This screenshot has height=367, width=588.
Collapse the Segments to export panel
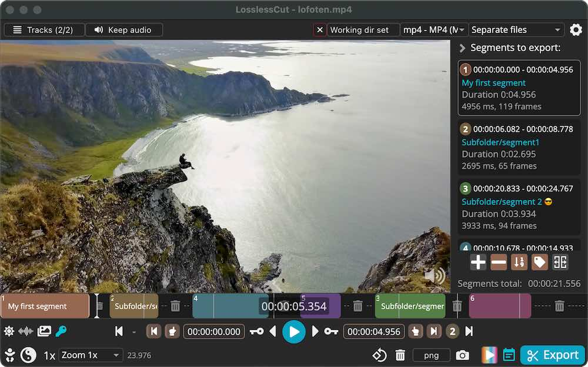(x=462, y=48)
